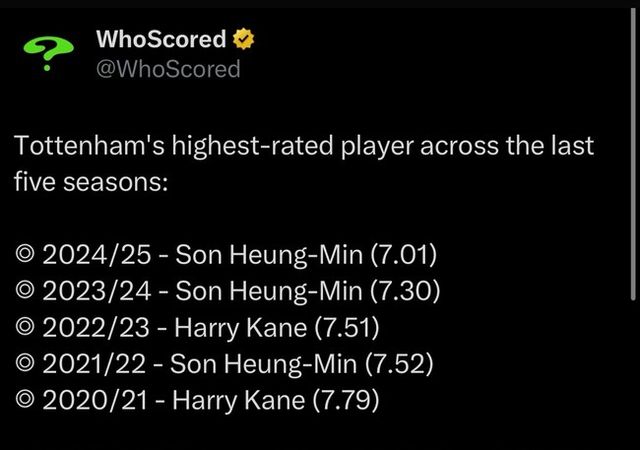Click the gold verified badge
640x450 pixels.
[x=243, y=40]
